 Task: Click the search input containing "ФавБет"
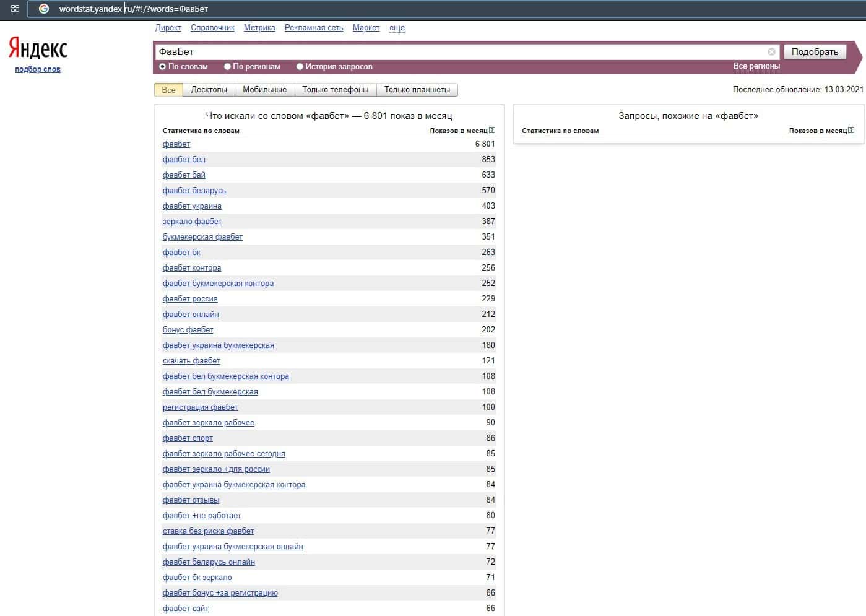458,52
